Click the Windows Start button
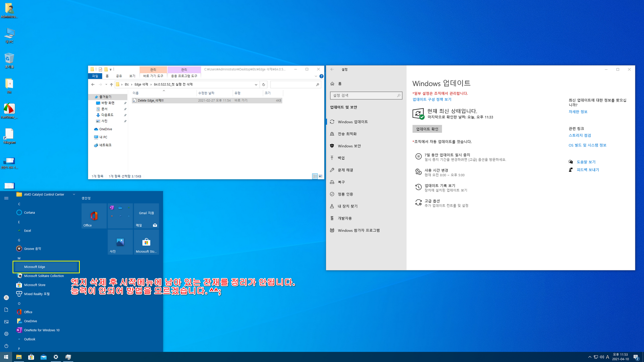This screenshot has width=644, height=362. pyautogui.click(x=6, y=357)
